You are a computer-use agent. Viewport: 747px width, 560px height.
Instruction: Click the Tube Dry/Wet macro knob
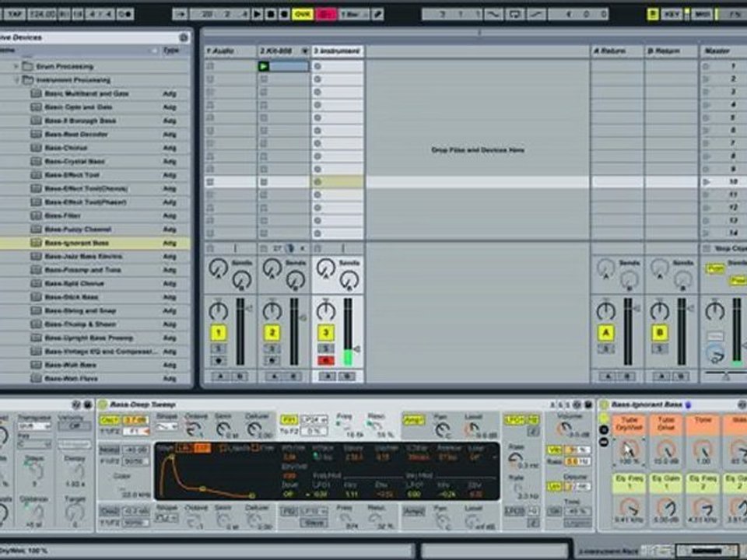[x=629, y=449]
